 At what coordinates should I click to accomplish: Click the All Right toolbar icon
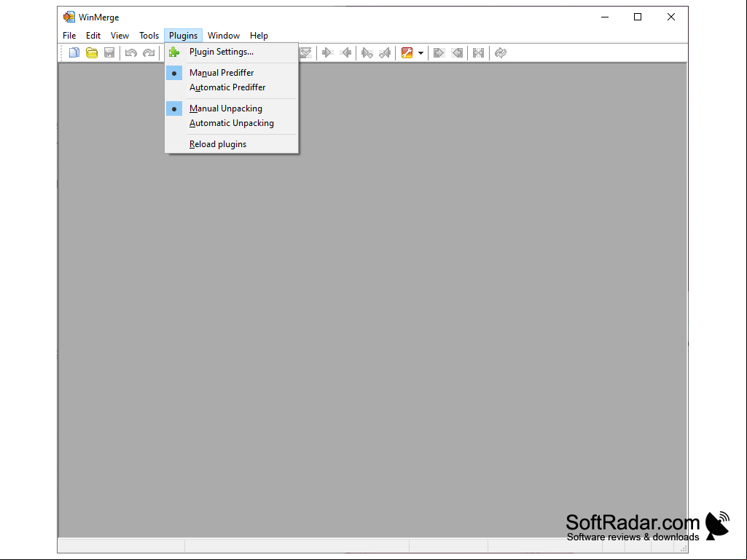pos(439,53)
